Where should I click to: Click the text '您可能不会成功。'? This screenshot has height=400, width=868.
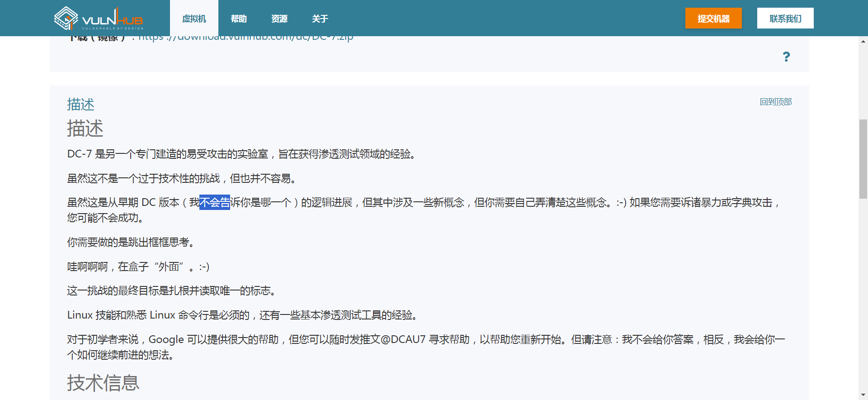pyautogui.click(x=106, y=218)
